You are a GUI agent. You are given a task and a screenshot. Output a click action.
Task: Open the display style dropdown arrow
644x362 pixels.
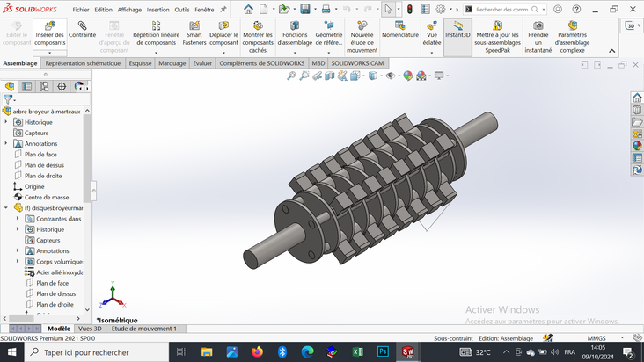pos(382,76)
